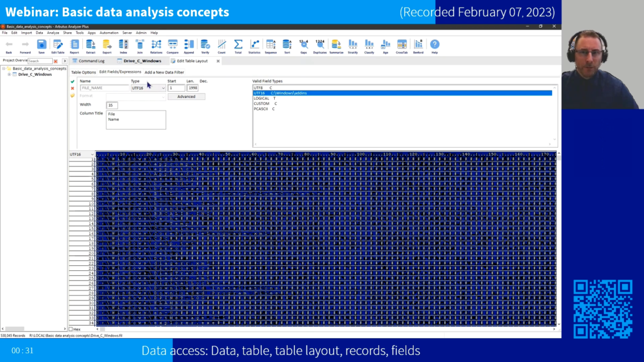Open the Type dropdown showing UTF16
Image resolution: width=644 pixels, height=362 pixels.
click(148, 88)
